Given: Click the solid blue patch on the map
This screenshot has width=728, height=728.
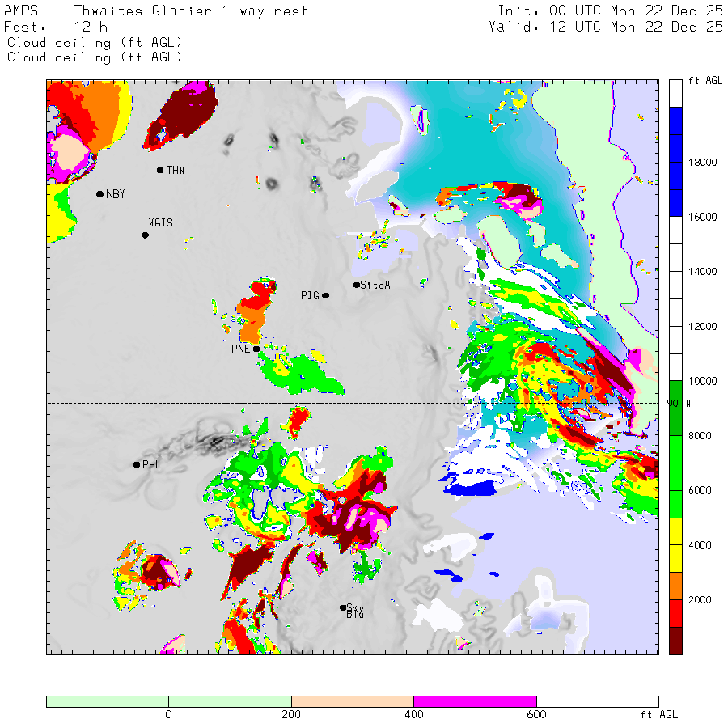Looking at the screenshot, I should [x=470, y=489].
